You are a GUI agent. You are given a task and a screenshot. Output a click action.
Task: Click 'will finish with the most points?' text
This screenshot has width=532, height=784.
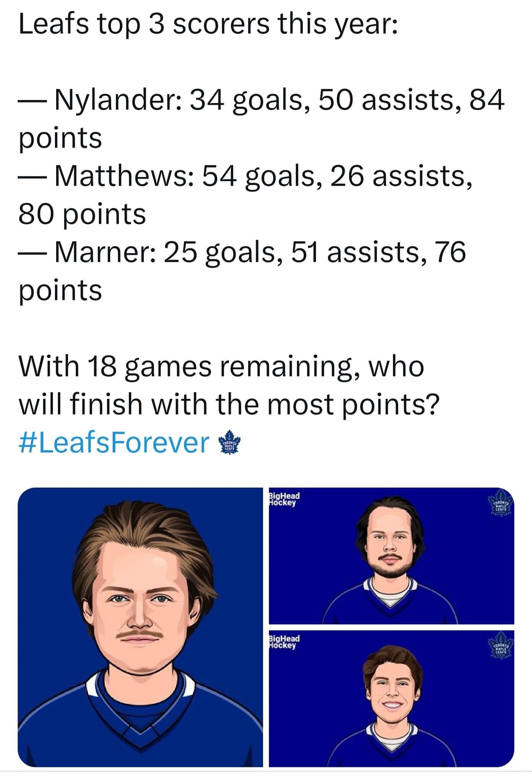click(229, 405)
